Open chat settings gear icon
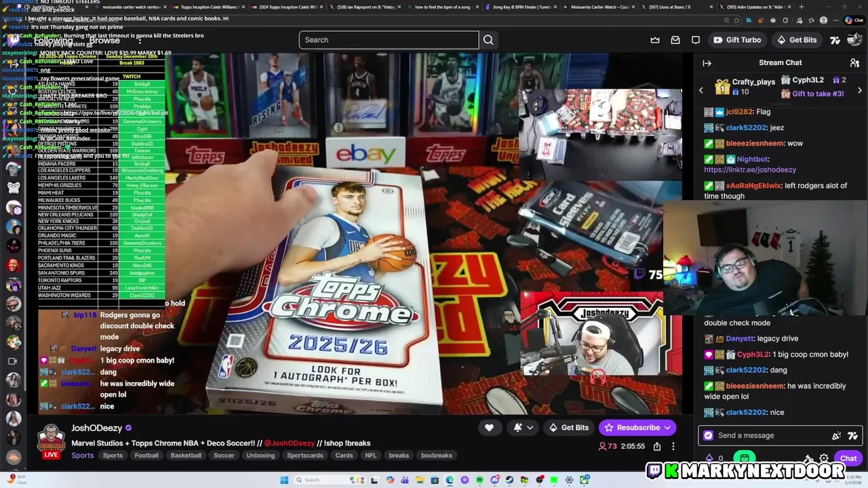The image size is (868, 488). [x=824, y=459]
